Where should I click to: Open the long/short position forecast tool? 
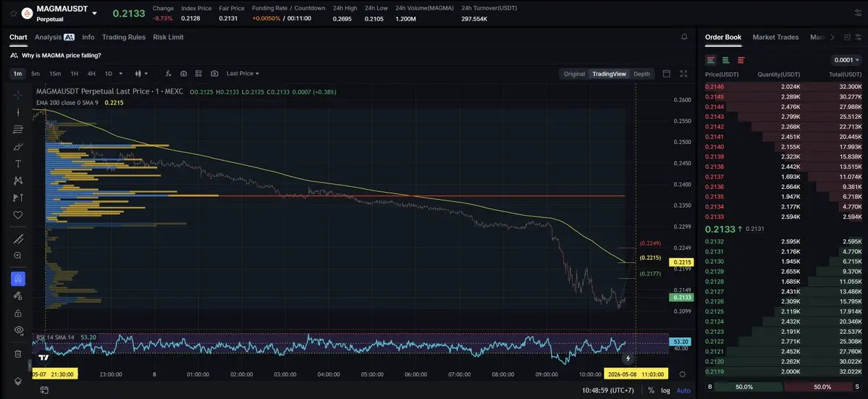[17, 198]
